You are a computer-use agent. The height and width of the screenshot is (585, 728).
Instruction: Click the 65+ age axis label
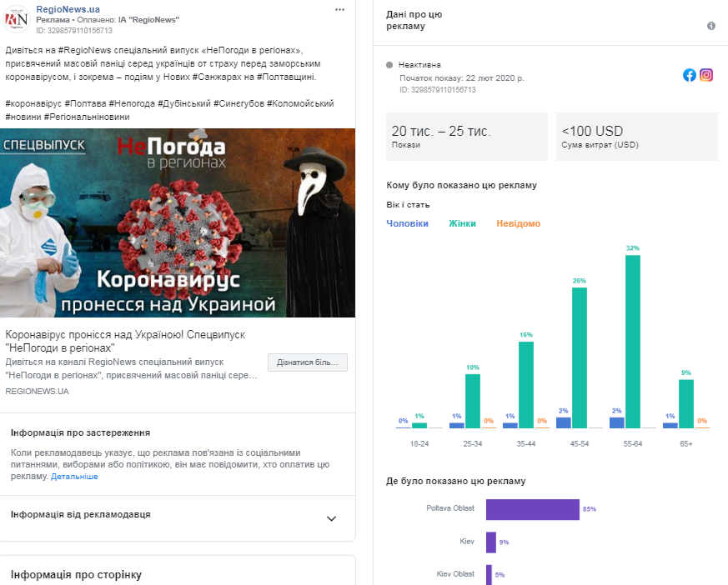685,444
